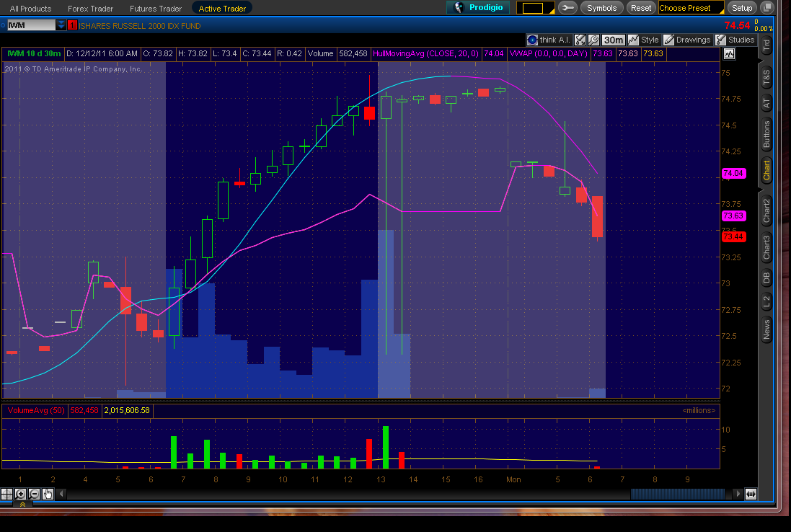
Task: Select the pan hand tool
Action: [48, 494]
